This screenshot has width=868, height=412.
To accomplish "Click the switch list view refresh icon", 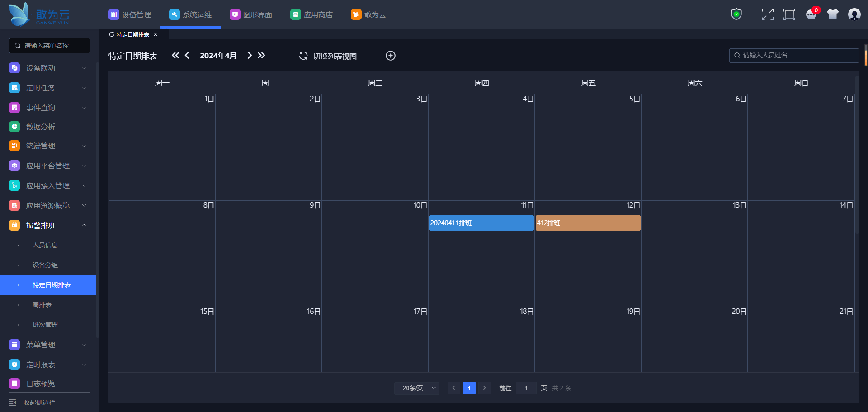I will point(303,56).
